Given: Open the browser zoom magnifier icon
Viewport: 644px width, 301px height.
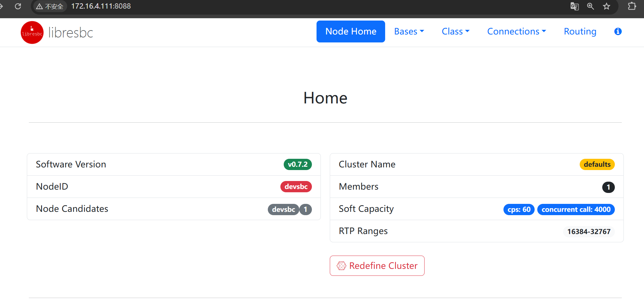Looking at the screenshot, I should 590,6.
